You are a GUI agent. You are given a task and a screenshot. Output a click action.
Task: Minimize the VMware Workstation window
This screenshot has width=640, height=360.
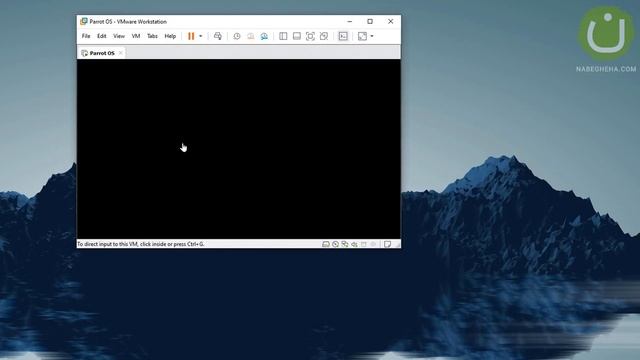(350, 21)
